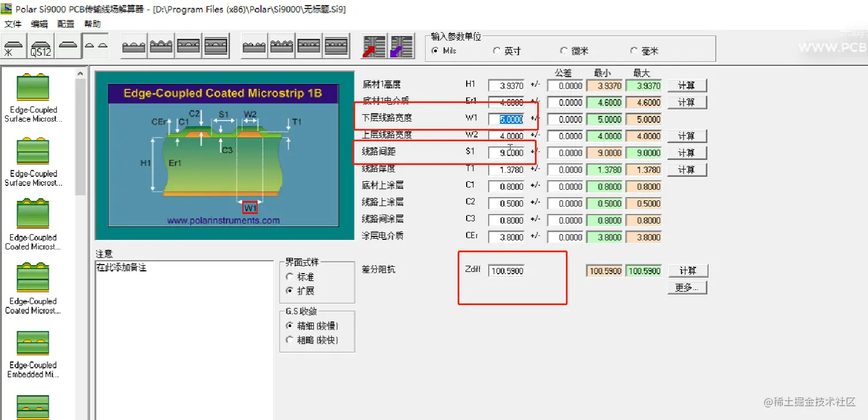Select Mils as the input unit
Viewport: 868px width, 420px height.
444,50
